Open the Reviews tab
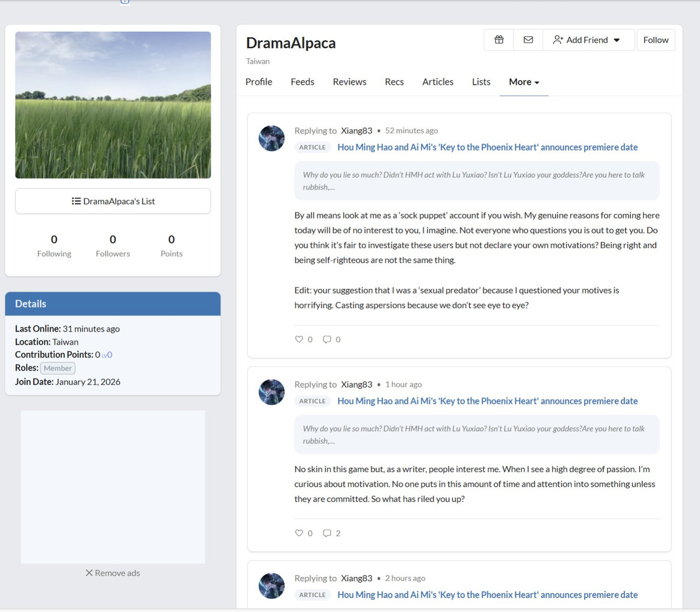The image size is (700, 612). tap(349, 81)
